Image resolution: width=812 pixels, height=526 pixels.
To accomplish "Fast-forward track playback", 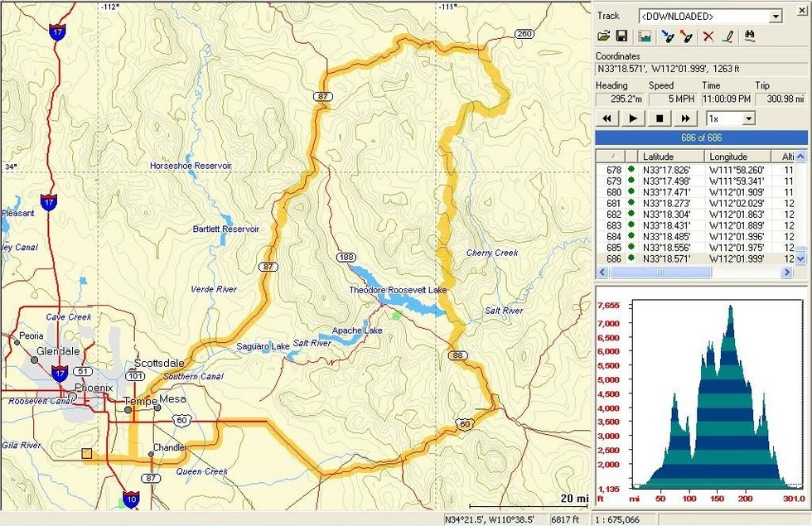I will [x=685, y=118].
